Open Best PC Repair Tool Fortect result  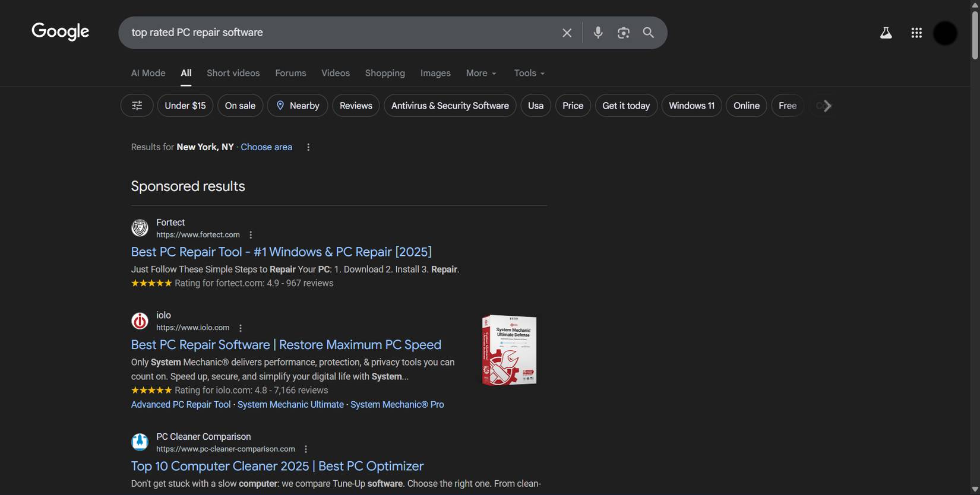282,252
